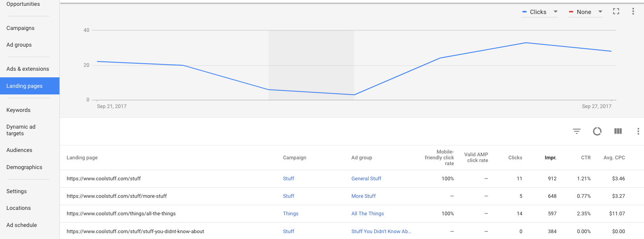Open the table filter icon
Viewport: 644px width, 239px height.
tap(577, 131)
